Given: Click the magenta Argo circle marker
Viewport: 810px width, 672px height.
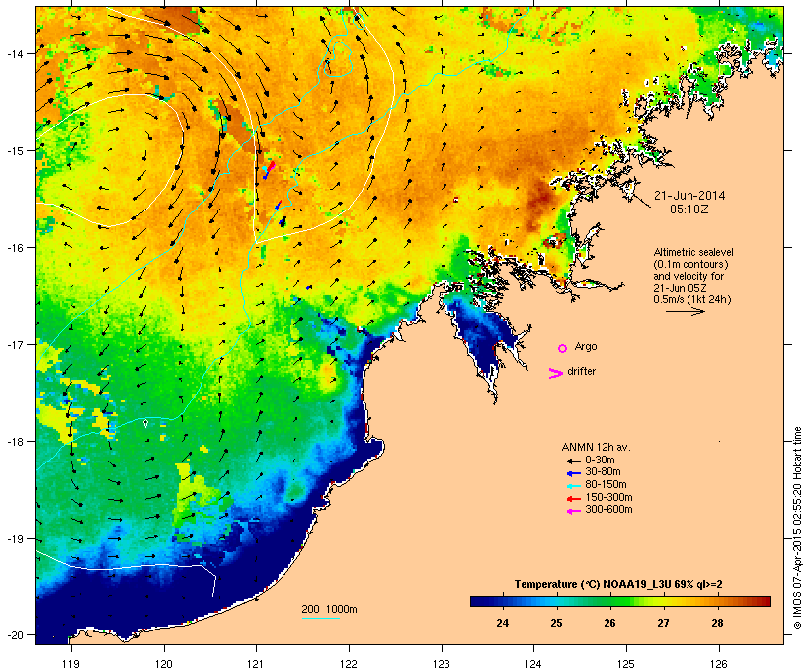Looking at the screenshot, I should (x=563, y=349).
